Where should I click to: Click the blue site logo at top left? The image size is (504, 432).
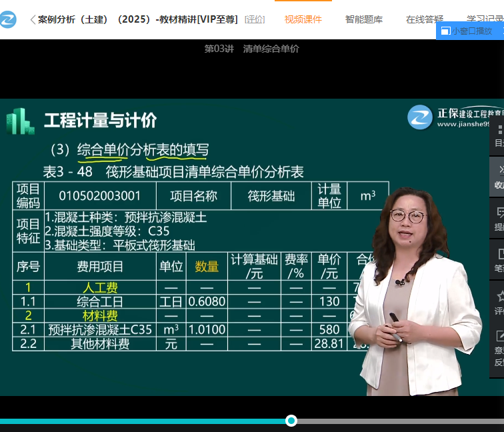pyautogui.click(x=9, y=19)
